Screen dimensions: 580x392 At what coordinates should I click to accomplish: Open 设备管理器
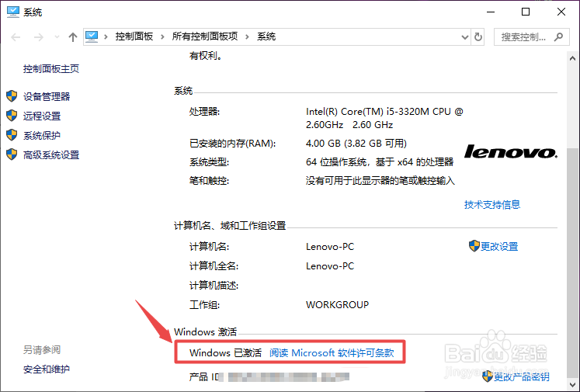(x=47, y=96)
